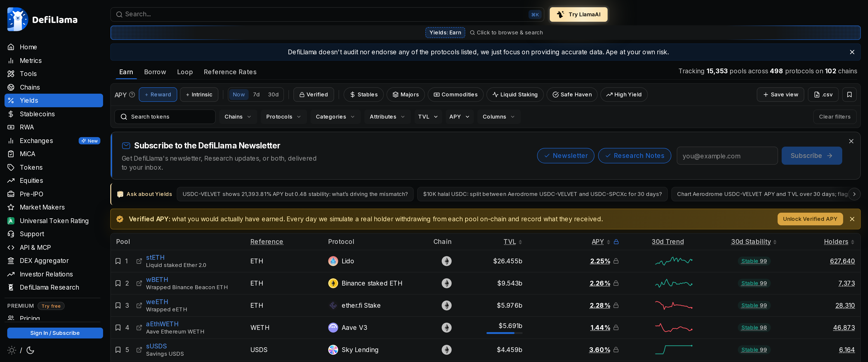Open Chains in the sidebar
Screen dimensions: 868x362
click(54, 87)
